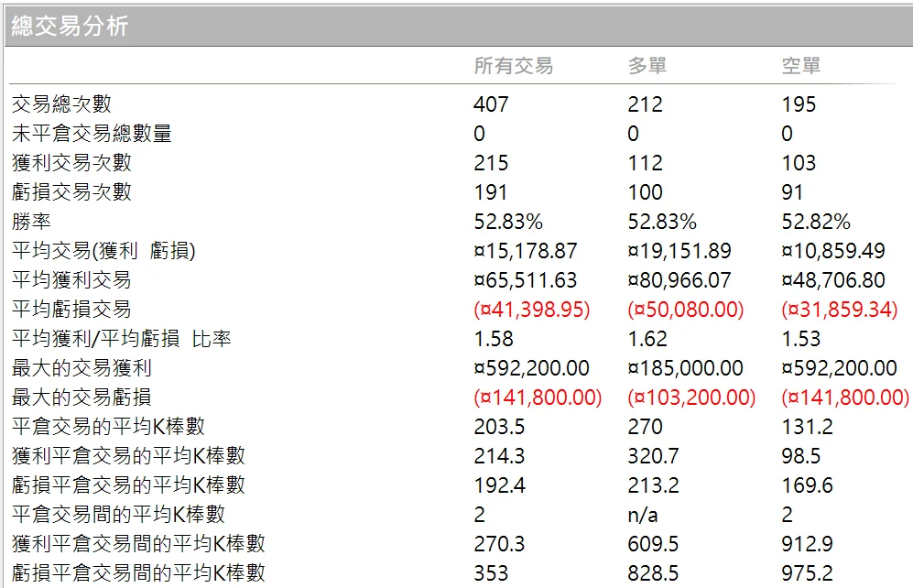Select the 空單 column header
The width and height of the screenshot is (913, 588).
(800, 66)
